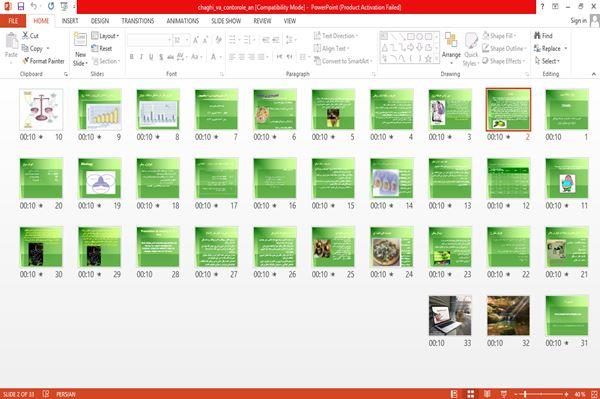Click the Copy button

point(36,48)
